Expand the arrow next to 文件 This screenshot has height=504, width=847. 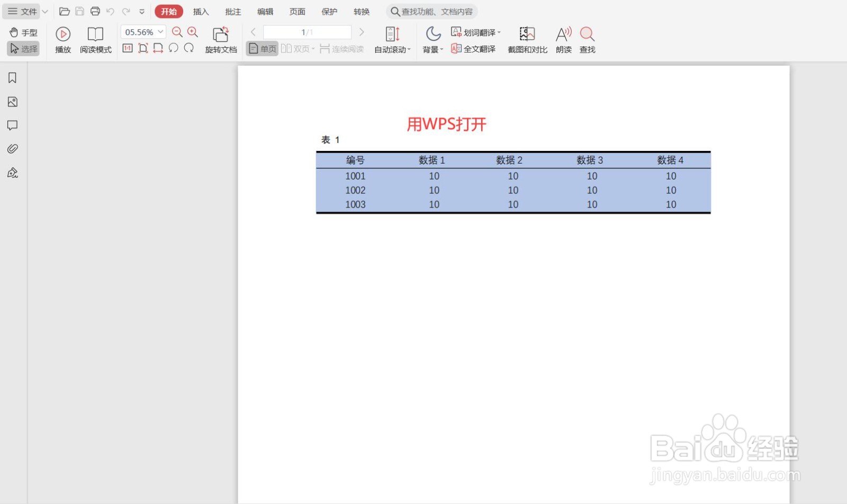tap(45, 12)
